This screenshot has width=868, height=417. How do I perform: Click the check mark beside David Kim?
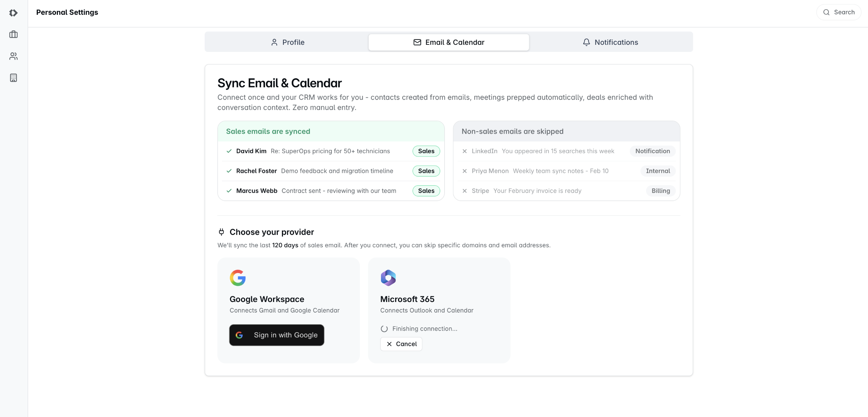pyautogui.click(x=229, y=151)
